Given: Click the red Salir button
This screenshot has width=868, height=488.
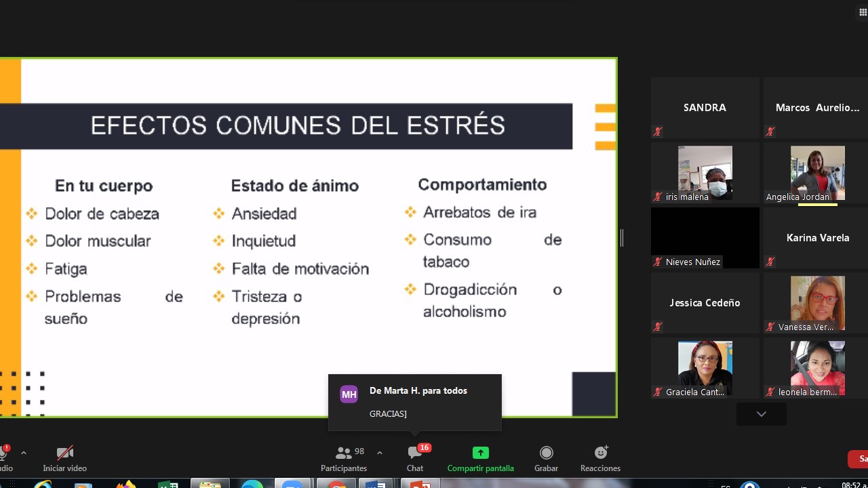Looking at the screenshot, I should (x=859, y=459).
